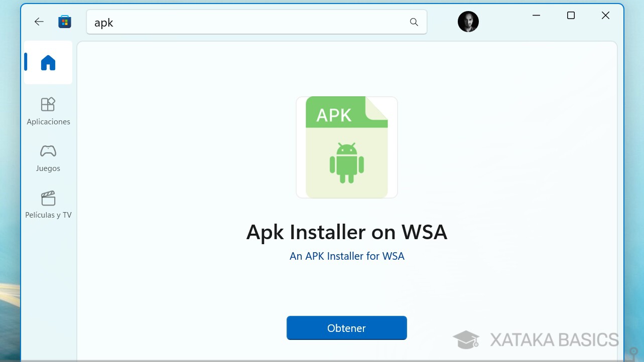Screen dimensions: 644x362
Task: Click the "Apk Installer on WSA" title
Action: click(x=346, y=232)
